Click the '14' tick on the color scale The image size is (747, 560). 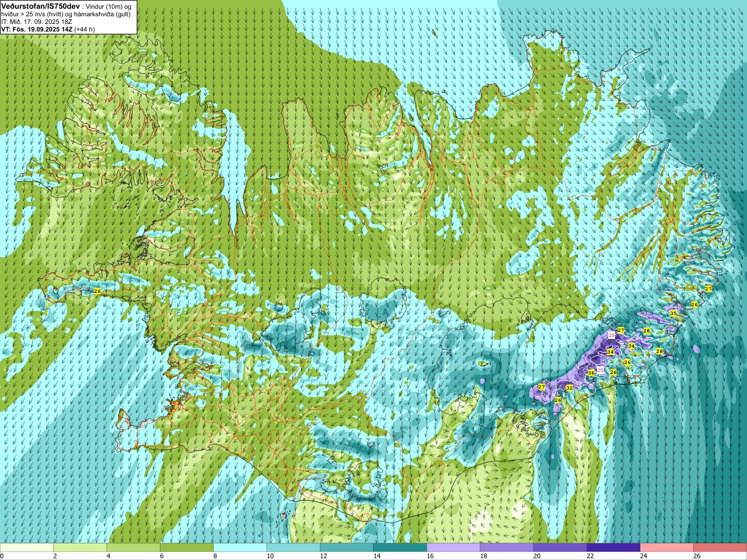point(377,556)
